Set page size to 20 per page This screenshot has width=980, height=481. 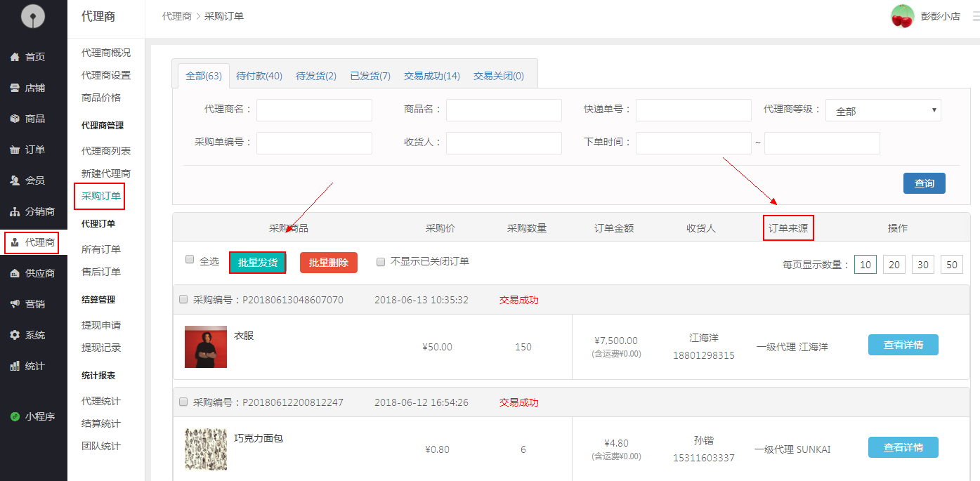894,265
